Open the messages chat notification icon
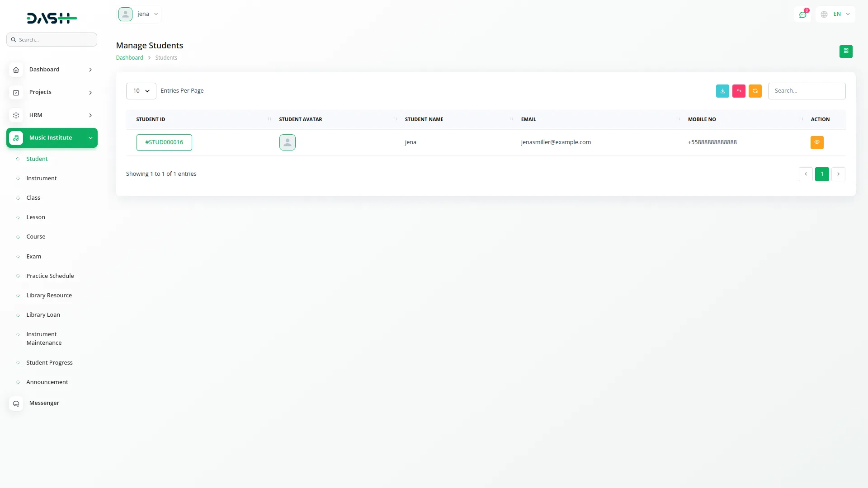Image resolution: width=868 pixels, height=488 pixels. coord(802,14)
